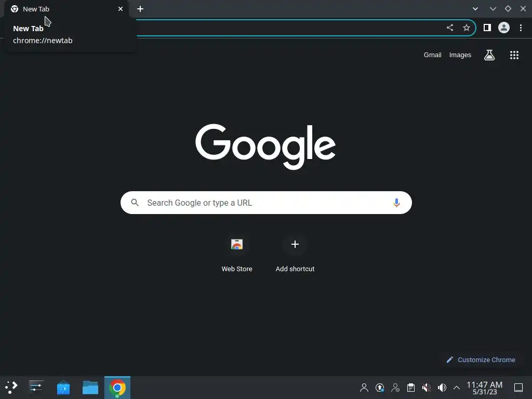
Task: Maximize the Chrome window diamond button
Action: (x=508, y=9)
